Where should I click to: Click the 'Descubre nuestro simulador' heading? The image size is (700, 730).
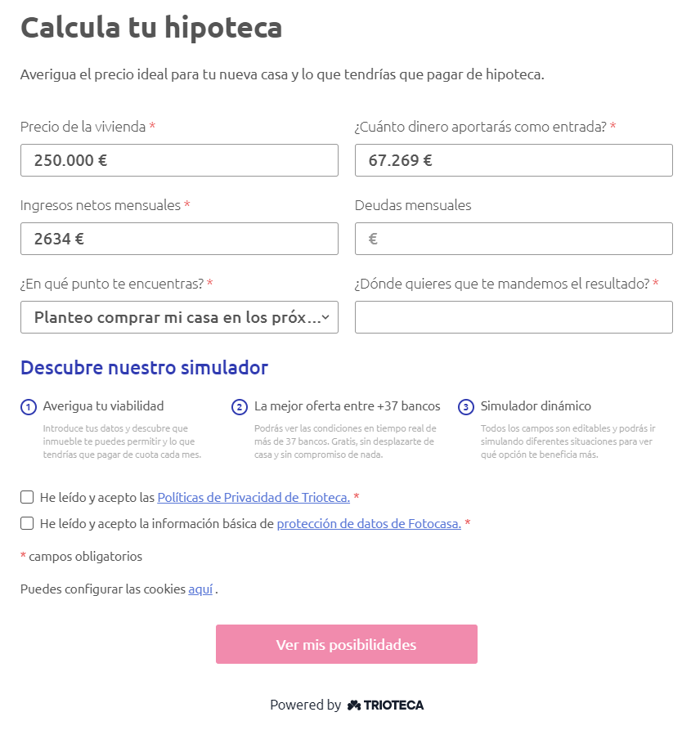[144, 367]
